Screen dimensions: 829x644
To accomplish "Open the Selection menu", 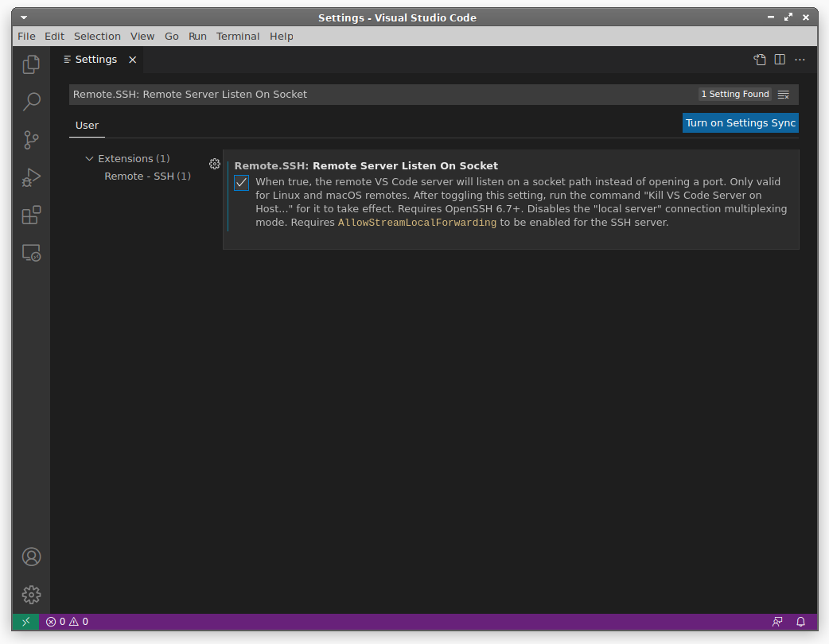I will [97, 37].
